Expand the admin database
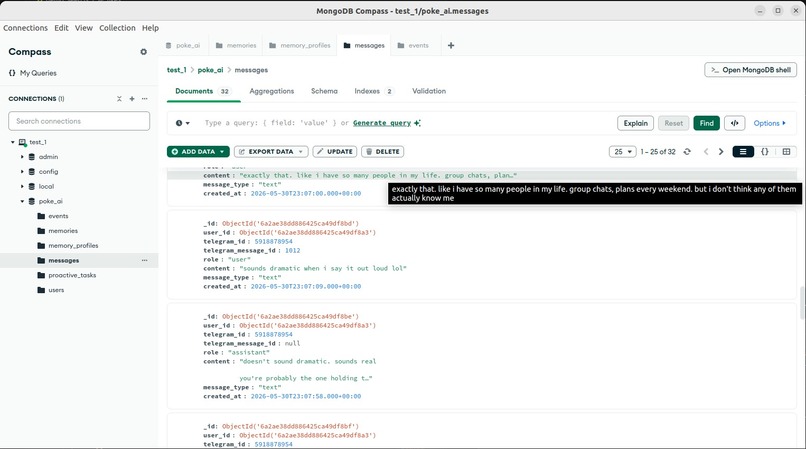806x449 pixels. pyautogui.click(x=22, y=157)
